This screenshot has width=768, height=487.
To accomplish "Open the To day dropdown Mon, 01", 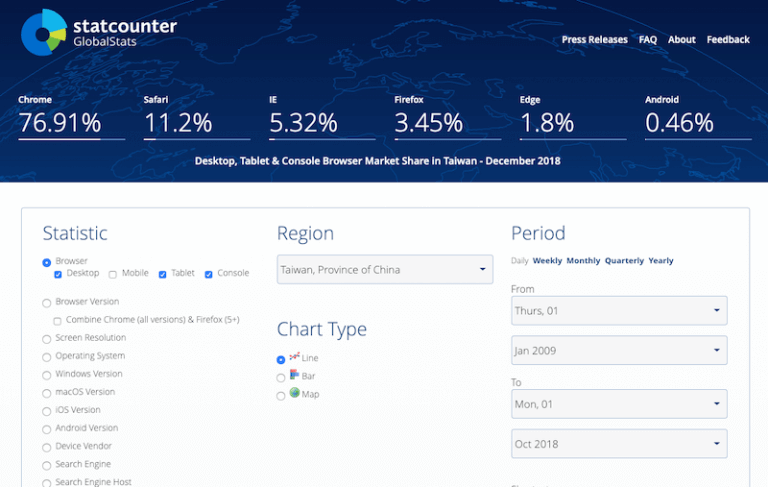I will point(619,404).
